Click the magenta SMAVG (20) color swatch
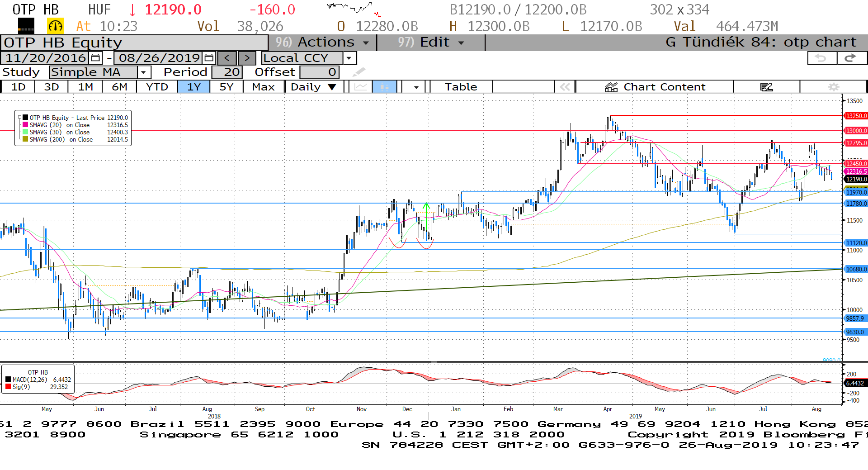Screen dimensions: 868x470 [25, 125]
